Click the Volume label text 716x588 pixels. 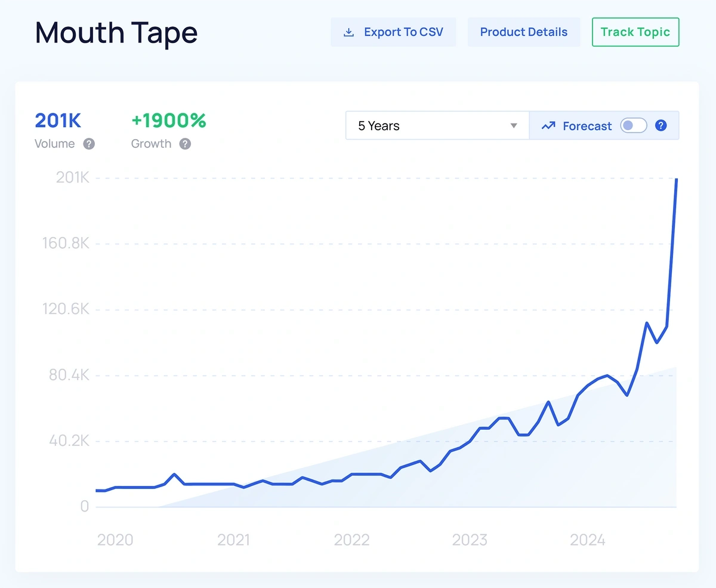point(55,144)
